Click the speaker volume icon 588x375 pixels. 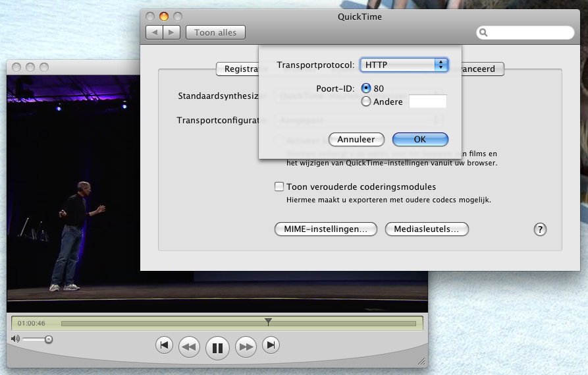[16, 339]
